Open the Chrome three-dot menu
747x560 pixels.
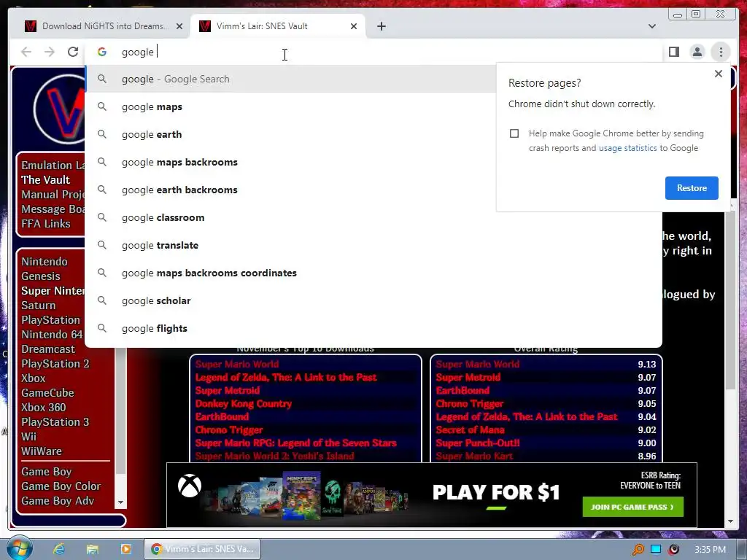coord(721,52)
